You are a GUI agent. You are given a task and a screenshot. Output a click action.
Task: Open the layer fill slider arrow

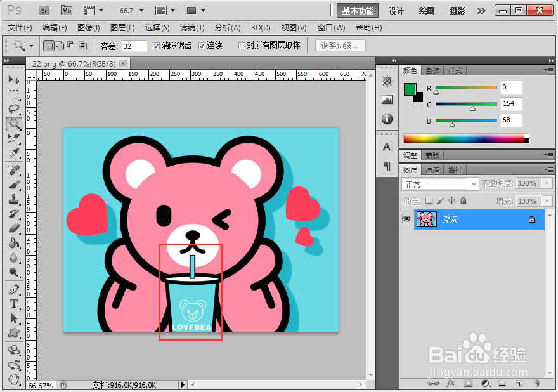(547, 201)
